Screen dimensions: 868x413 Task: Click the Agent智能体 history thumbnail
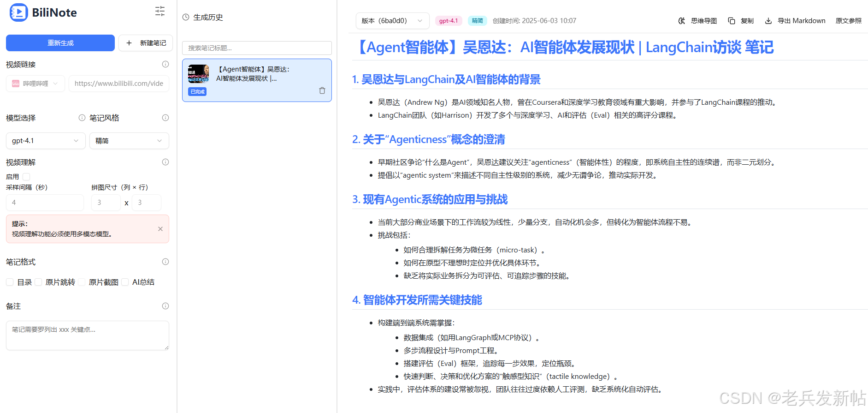[199, 73]
